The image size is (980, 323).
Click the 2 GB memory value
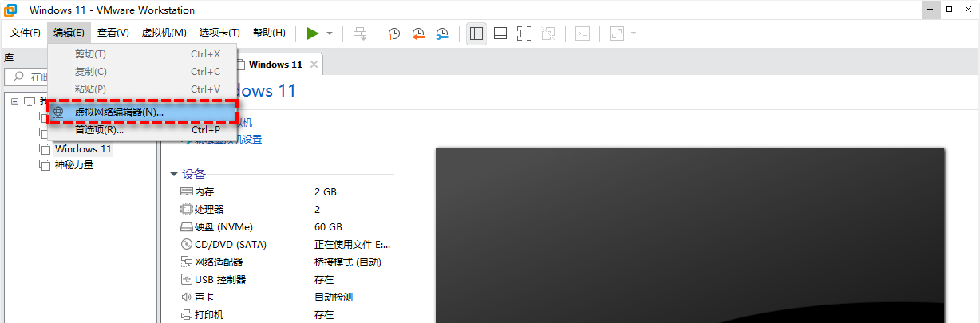click(326, 192)
